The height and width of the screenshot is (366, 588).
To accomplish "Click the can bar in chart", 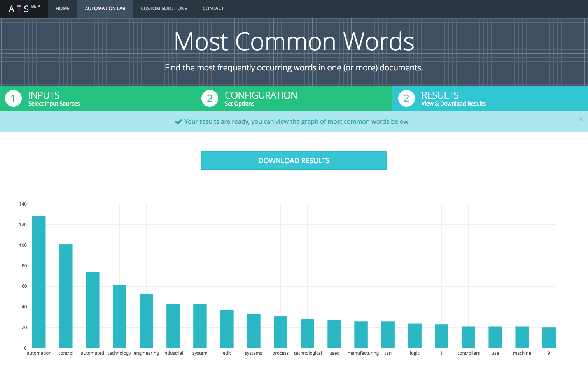I will pyautogui.click(x=388, y=334).
